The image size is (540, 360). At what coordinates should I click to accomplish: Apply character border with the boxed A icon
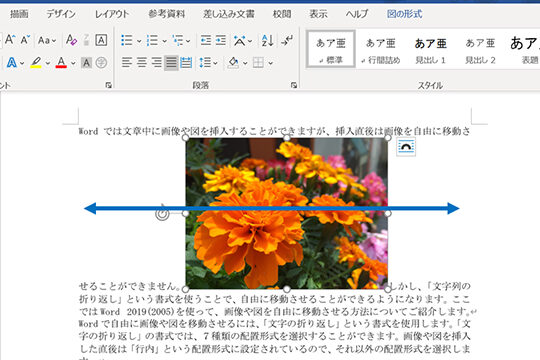pos(101,40)
